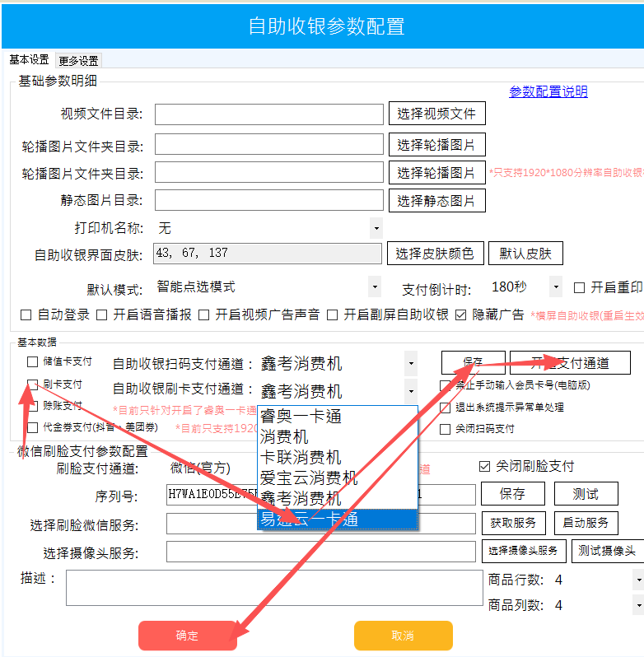Viewport: 644px width, 657px height.
Task: Switch to the 更多设置 tab
Action: (x=78, y=61)
